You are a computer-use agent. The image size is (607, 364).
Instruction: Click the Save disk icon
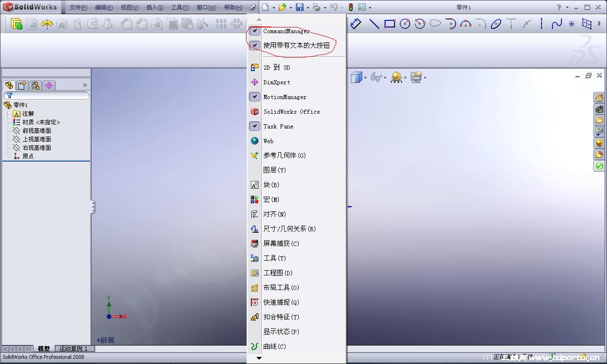[300, 7]
